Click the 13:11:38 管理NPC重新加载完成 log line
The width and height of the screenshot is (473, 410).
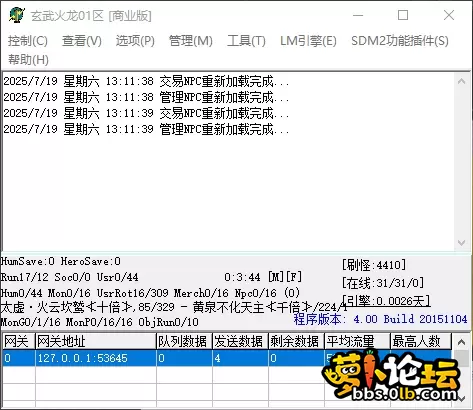(x=146, y=97)
